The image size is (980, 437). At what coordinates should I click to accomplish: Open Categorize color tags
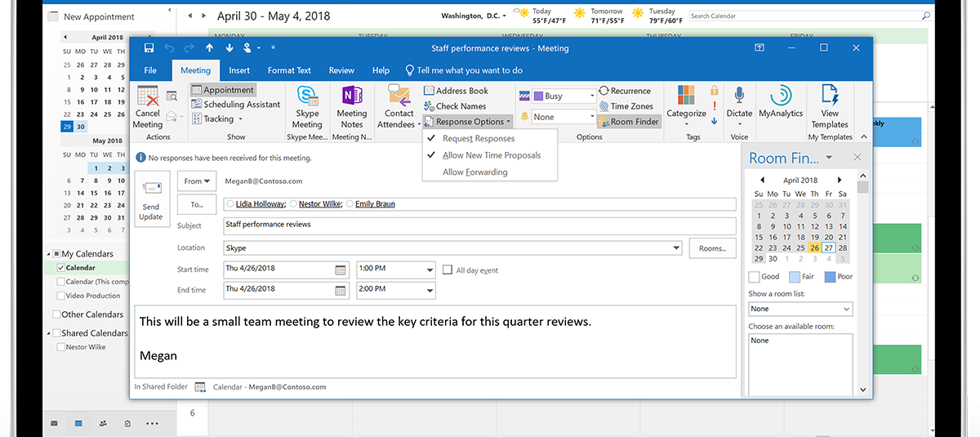point(686,96)
